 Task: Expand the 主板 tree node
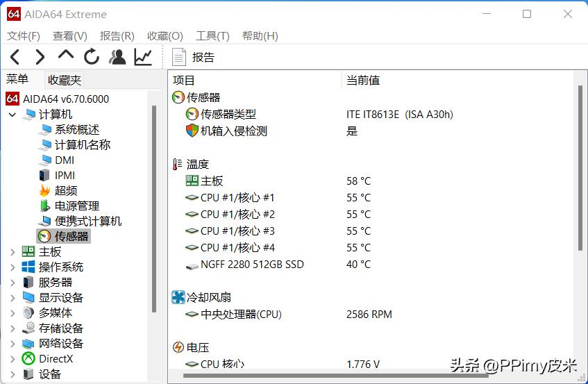(x=12, y=252)
